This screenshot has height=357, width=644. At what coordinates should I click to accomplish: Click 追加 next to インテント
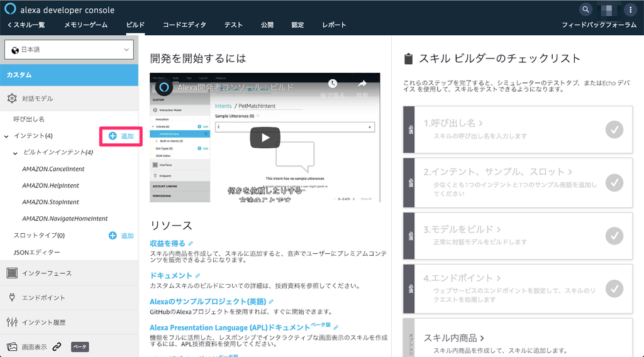[127, 136]
